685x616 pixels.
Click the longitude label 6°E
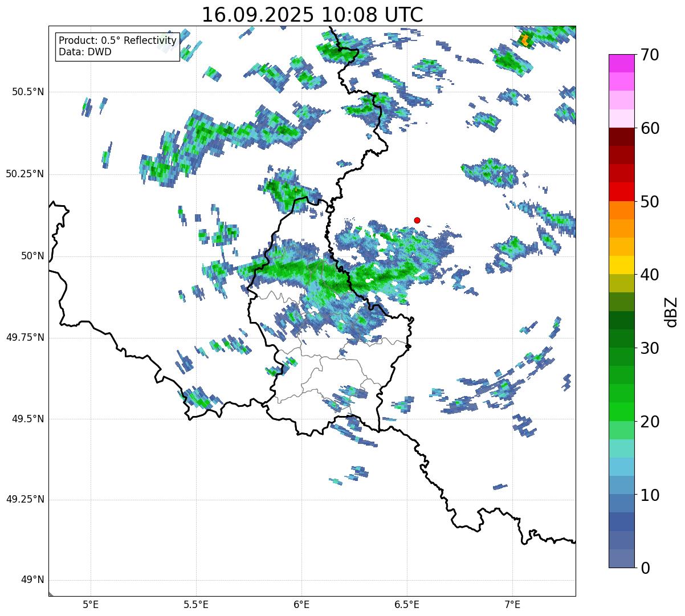301,605
